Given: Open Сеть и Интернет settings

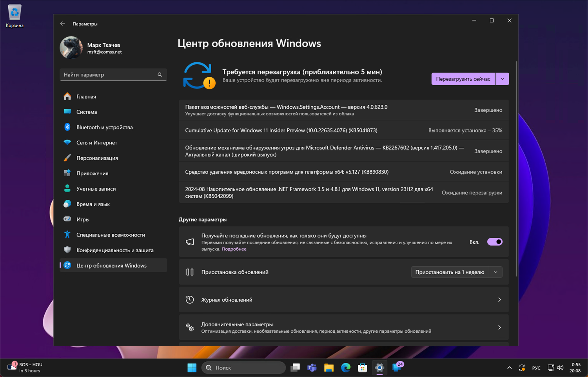Looking at the screenshot, I should (x=113, y=142).
